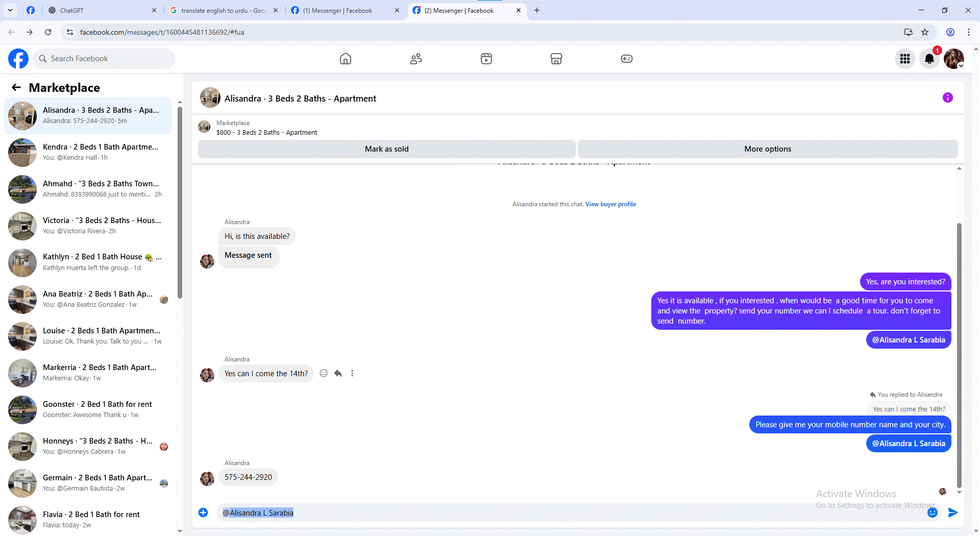Open the account profile picture menu
Screen dimensions: 980x536
click(954, 59)
